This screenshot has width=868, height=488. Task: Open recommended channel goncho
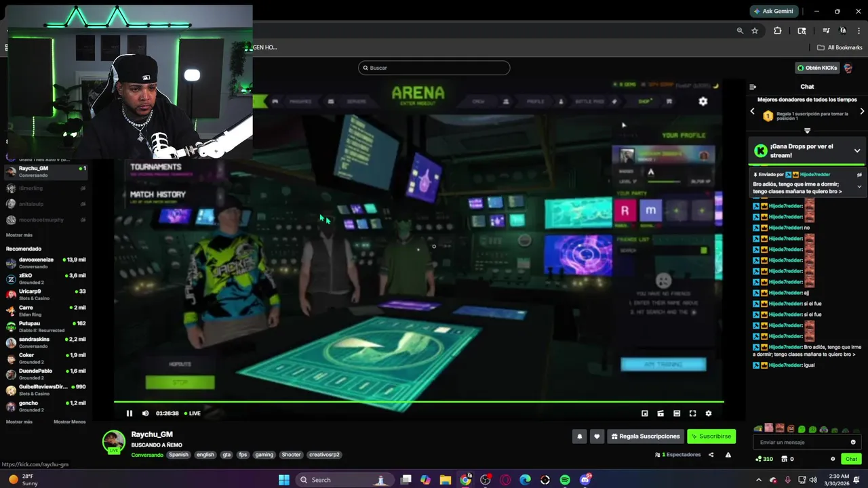point(46,406)
